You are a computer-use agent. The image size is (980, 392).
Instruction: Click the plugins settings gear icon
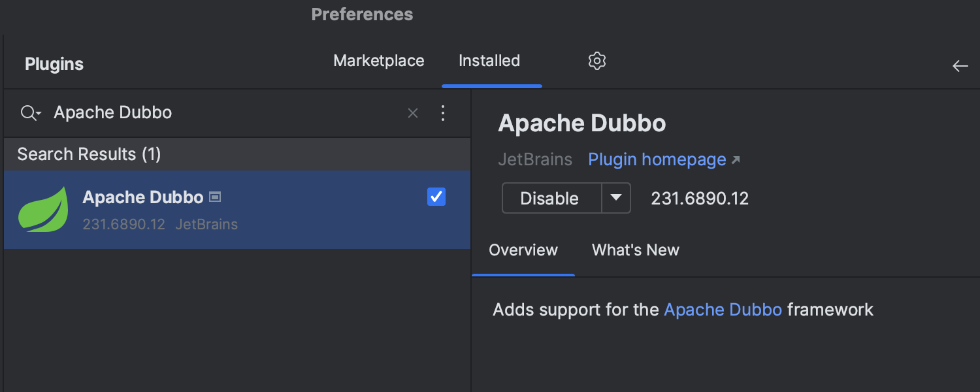(x=596, y=60)
